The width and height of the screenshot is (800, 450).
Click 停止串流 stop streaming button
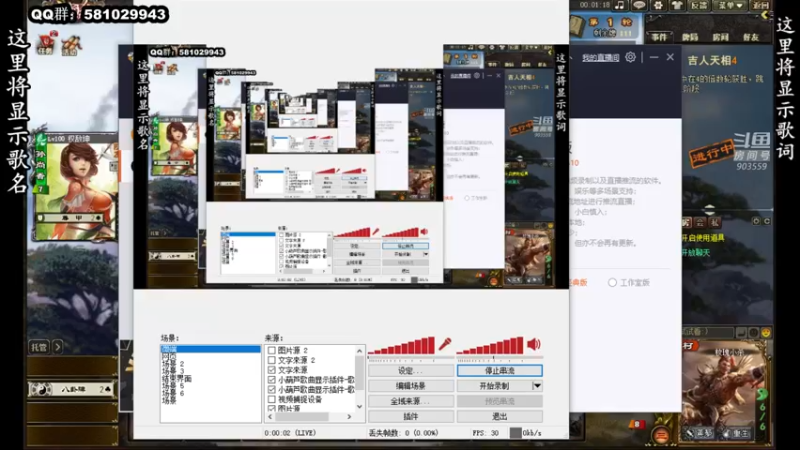(499, 370)
